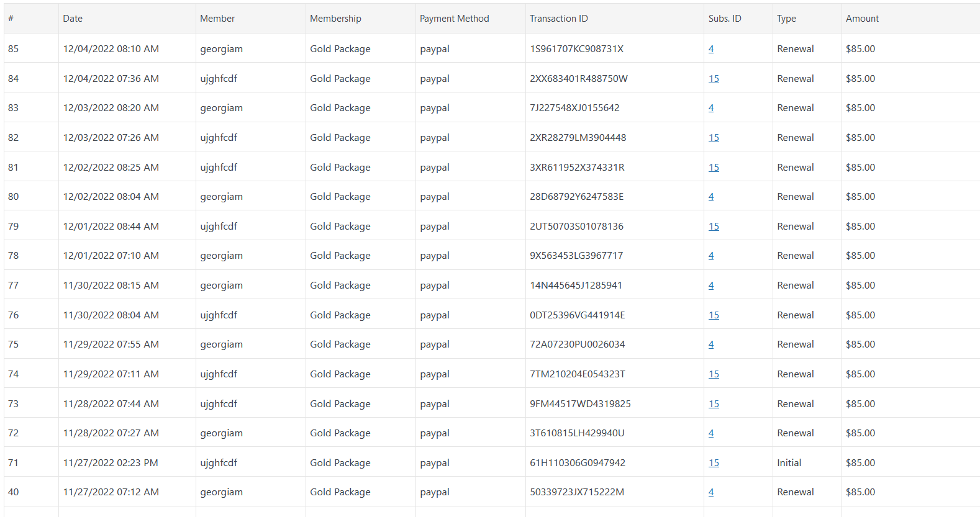Open subscription ID 4 link in row 83

pos(711,108)
